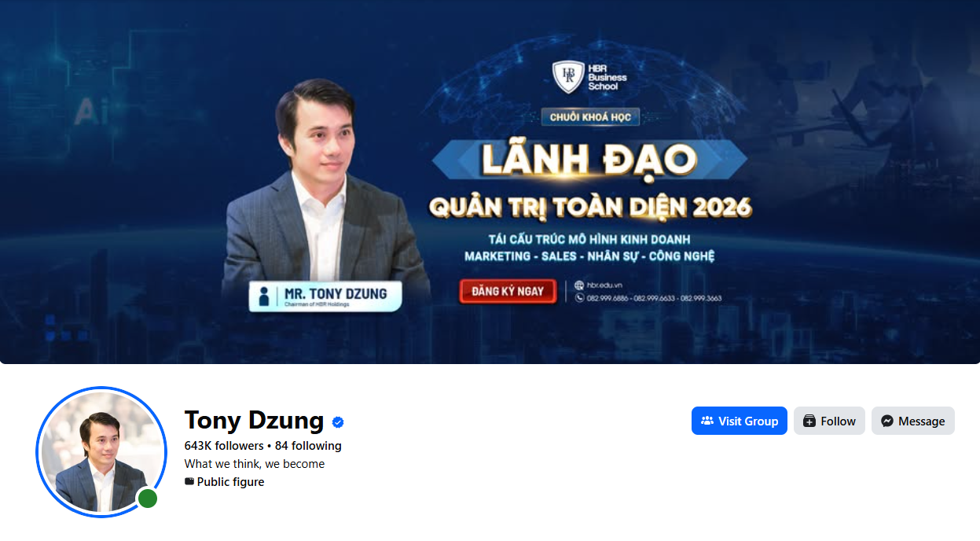Click the blue verified badge beside Tony Dzung
This screenshot has width=980, height=541.
click(338, 422)
